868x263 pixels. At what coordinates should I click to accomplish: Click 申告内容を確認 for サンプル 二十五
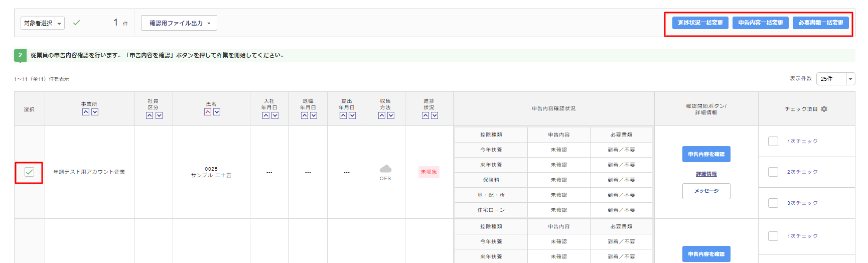pyautogui.click(x=706, y=154)
